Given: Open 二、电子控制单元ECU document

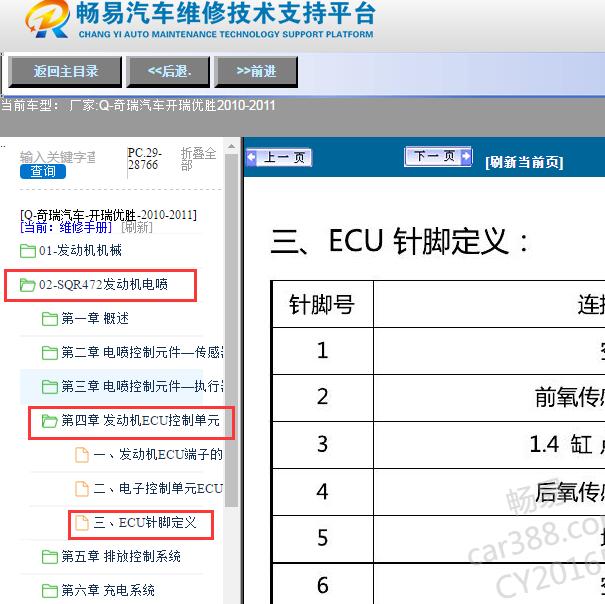Looking at the screenshot, I should [158, 489].
